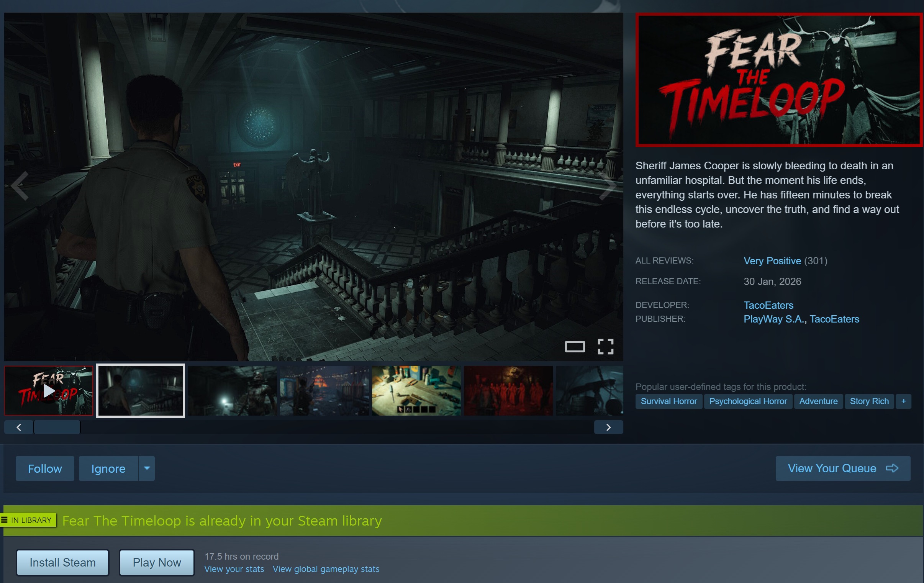Viewport: 924px width, 583px height.
Task: Go to next screenshot with the right arrow
Action: click(x=608, y=186)
